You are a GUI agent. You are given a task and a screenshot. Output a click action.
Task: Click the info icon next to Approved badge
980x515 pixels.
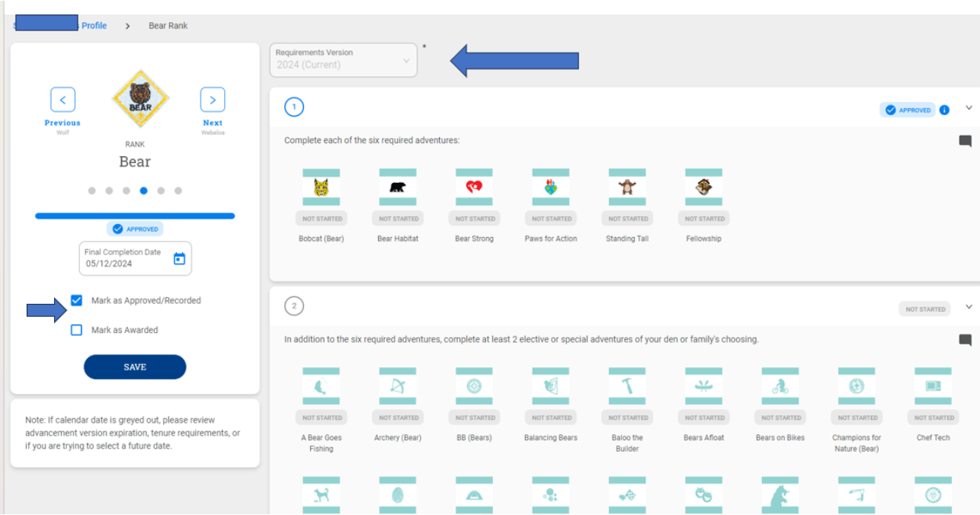(x=944, y=110)
